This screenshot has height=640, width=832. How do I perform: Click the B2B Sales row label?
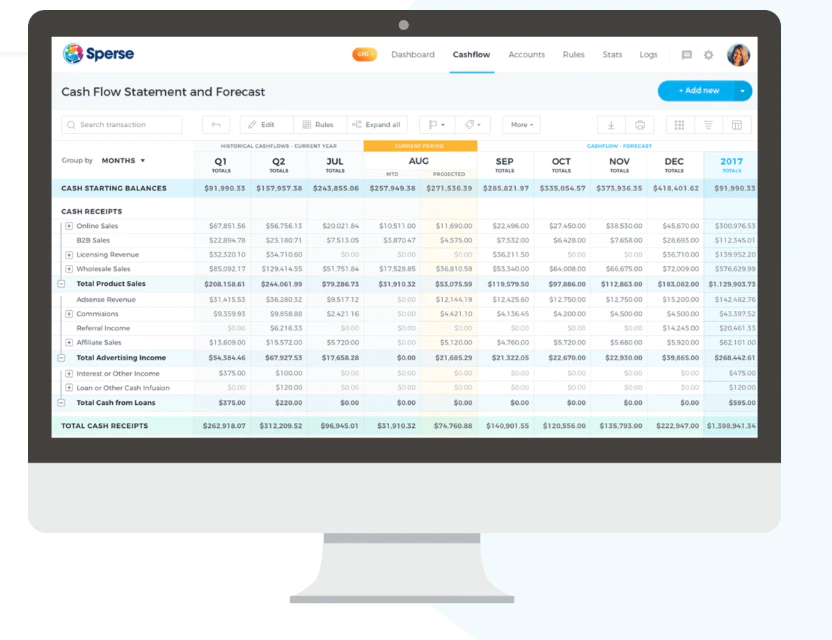(x=93, y=240)
